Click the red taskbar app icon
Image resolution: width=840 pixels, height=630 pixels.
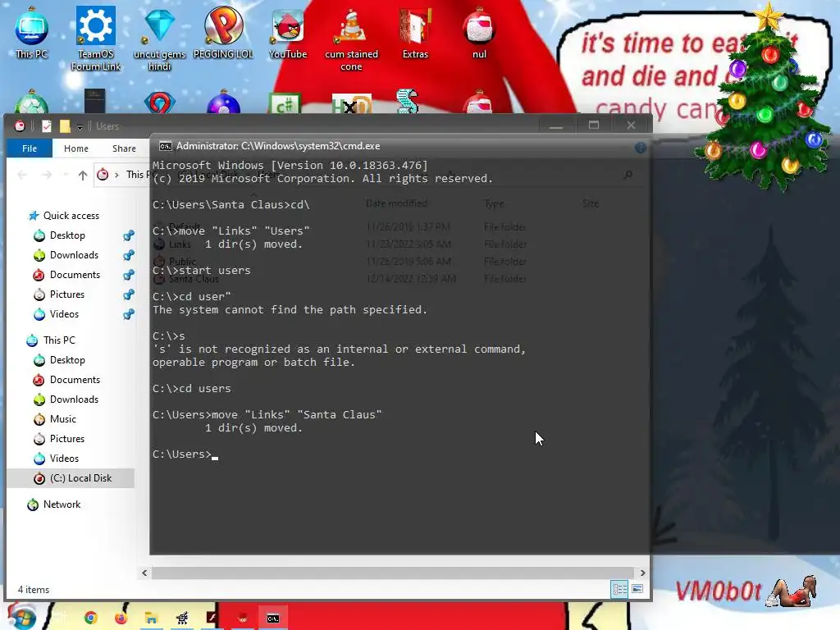(x=243, y=619)
